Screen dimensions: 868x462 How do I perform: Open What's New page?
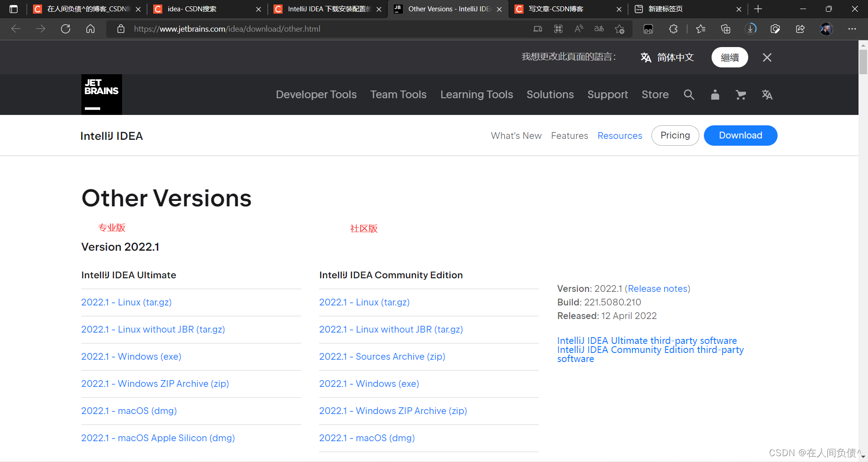[x=516, y=136]
